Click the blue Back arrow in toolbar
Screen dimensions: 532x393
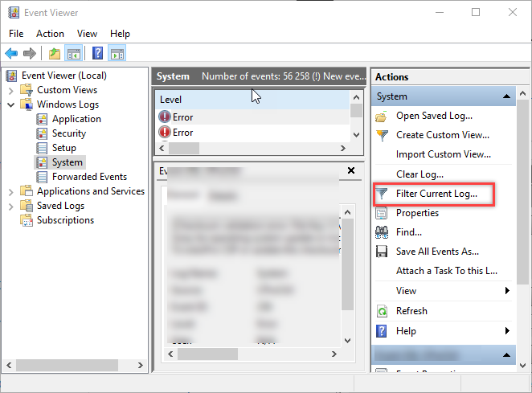pyautogui.click(x=11, y=54)
